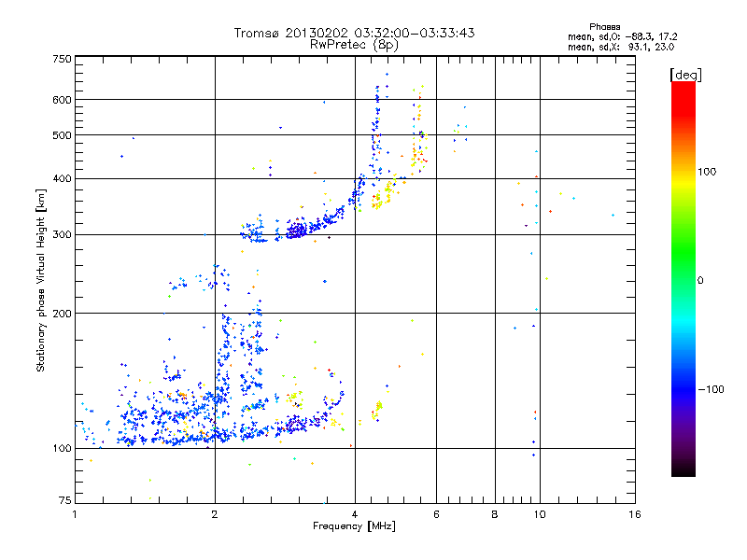Click the 'mean, sd,X: 93.1, 23.0' line
Image resolution: width=747 pixels, height=560 pixels.
[x=621, y=47]
